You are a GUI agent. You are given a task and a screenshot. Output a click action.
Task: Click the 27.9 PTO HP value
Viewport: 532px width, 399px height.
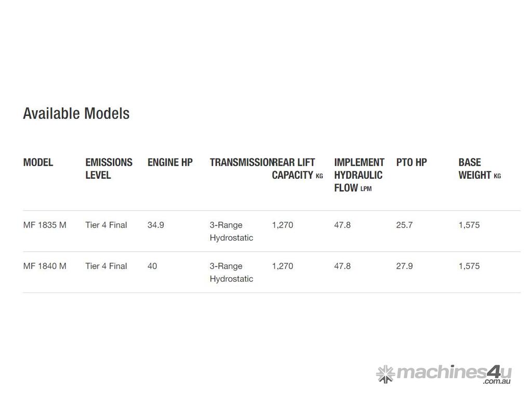coord(404,266)
